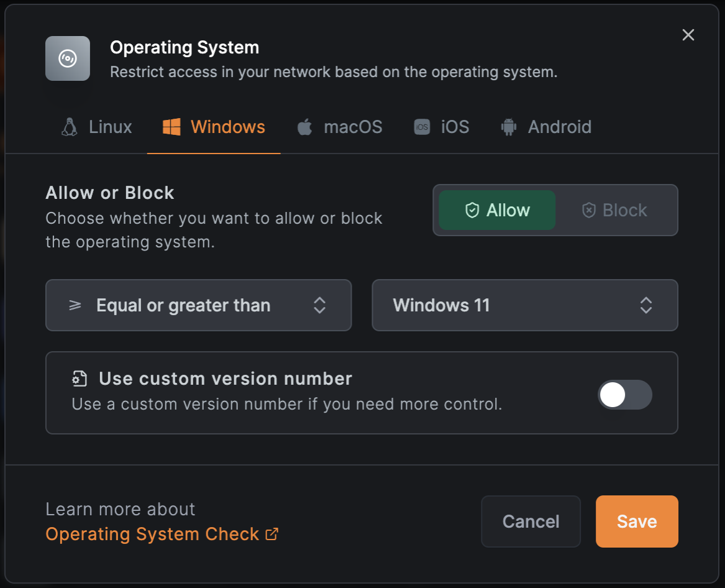Viewport: 725px width, 588px height.
Task: Select the Android robot icon
Action: pos(509,126)
